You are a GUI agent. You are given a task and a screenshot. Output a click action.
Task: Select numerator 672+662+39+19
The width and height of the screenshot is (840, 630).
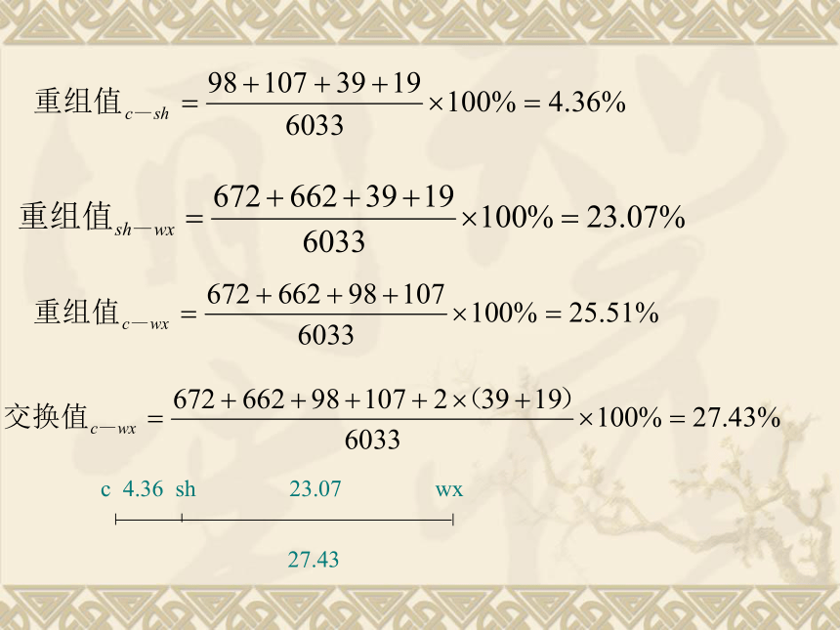coord(334,196)
